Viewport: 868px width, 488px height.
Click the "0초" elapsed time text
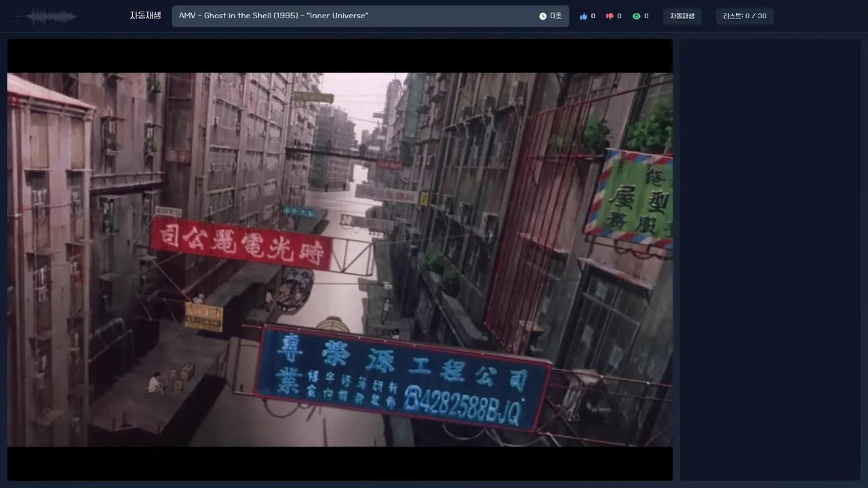(x=556, y=16)
